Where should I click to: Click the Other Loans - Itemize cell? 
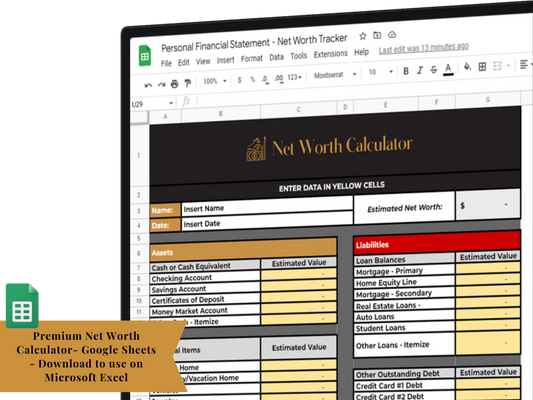404,345
